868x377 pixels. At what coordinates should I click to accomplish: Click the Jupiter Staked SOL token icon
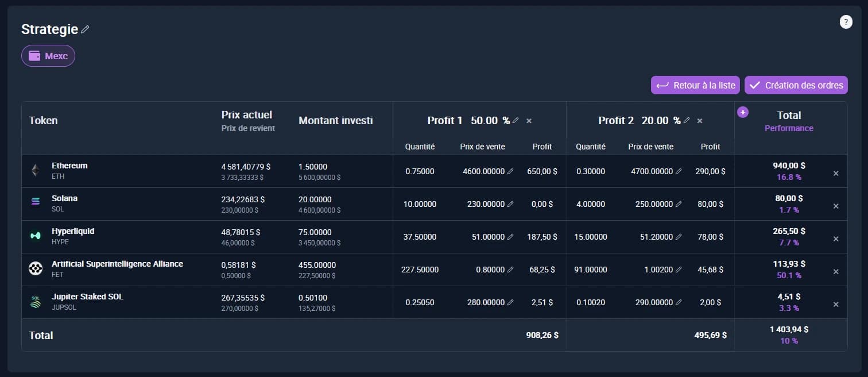coord(35,301)
